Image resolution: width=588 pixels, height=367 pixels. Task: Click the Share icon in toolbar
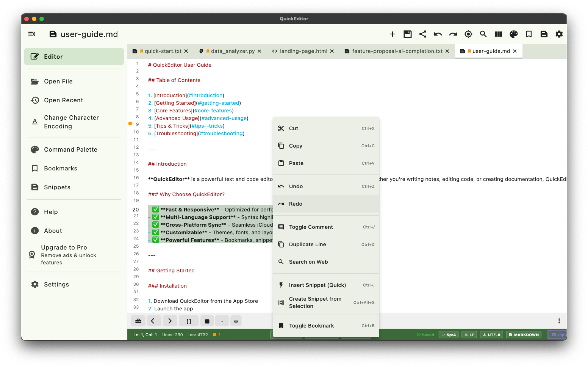pyautogui.click(x=423, y=34)
